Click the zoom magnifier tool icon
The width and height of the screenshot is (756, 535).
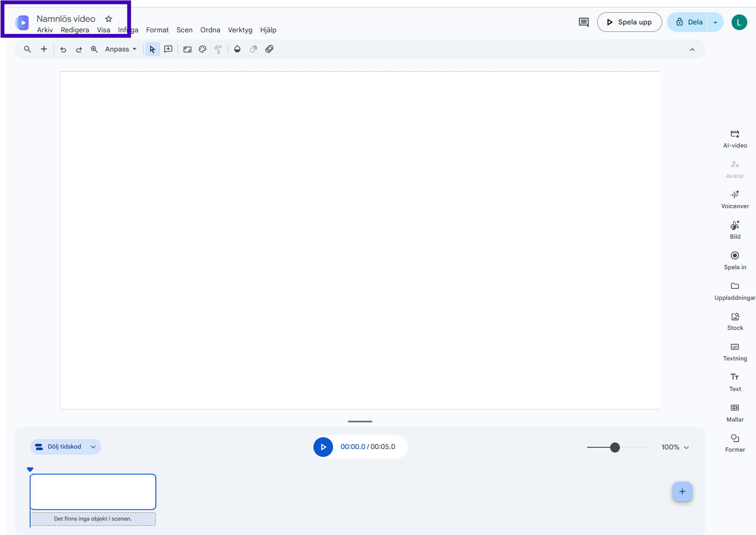(94, 49)
